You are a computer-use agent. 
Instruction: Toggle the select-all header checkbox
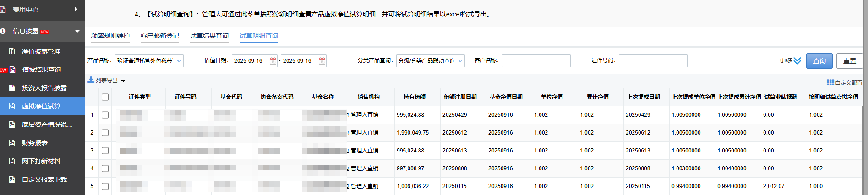105,97
